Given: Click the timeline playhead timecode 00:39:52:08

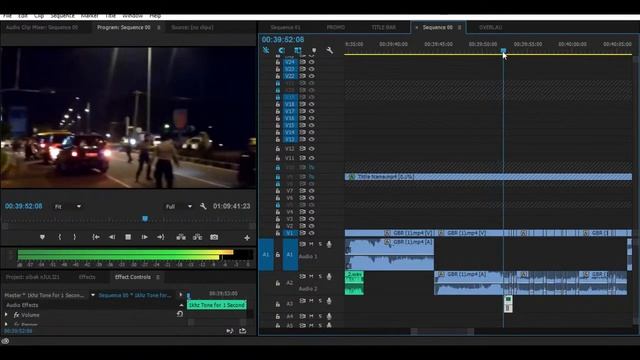Looking at the screenshot, I should point(283,40).
